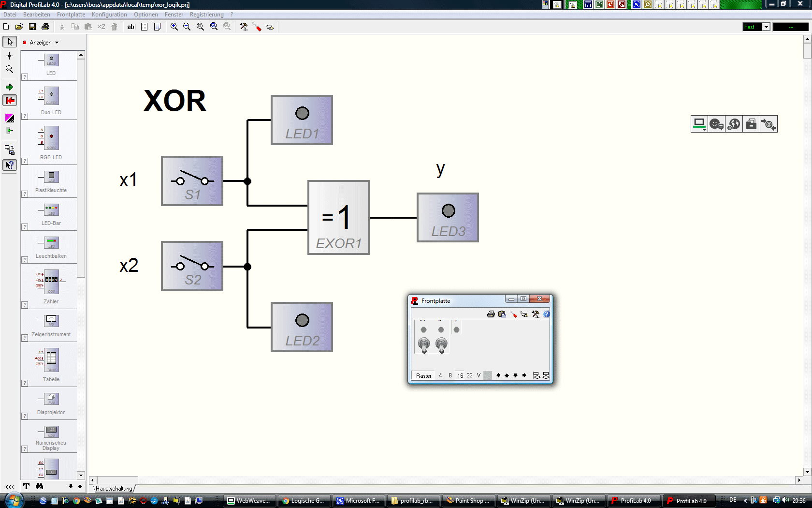Click the Frontplatte printer icon
This screenshot has width=812, height=508.
[491, 314]
